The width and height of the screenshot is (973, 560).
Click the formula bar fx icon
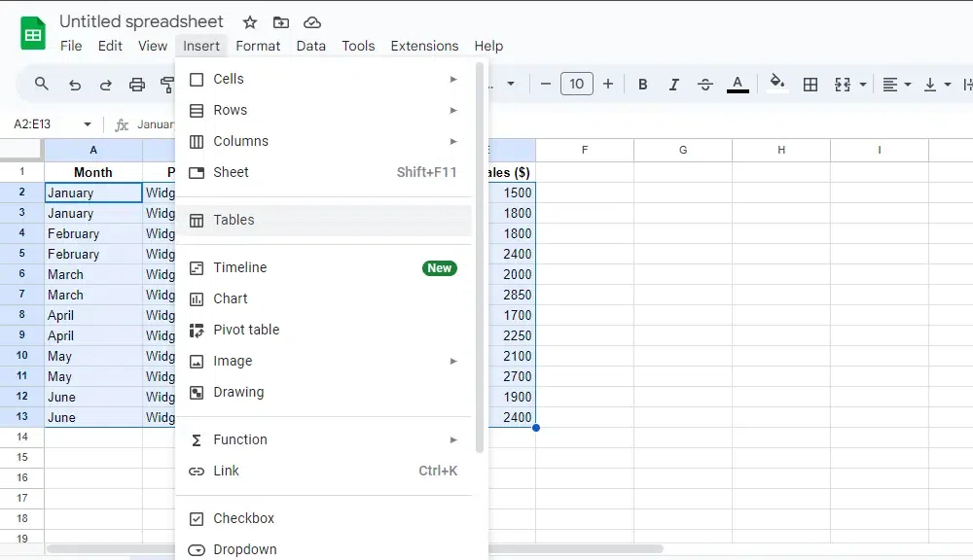[x=122, y=124]
